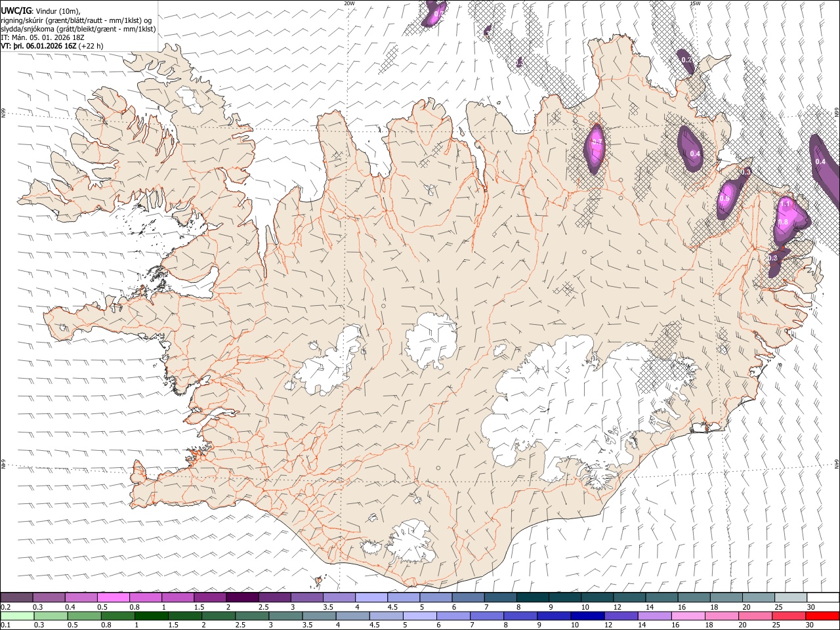Select the 0.9 snowfall value label
Screen dimensions: 840x630
pos(725,198)
